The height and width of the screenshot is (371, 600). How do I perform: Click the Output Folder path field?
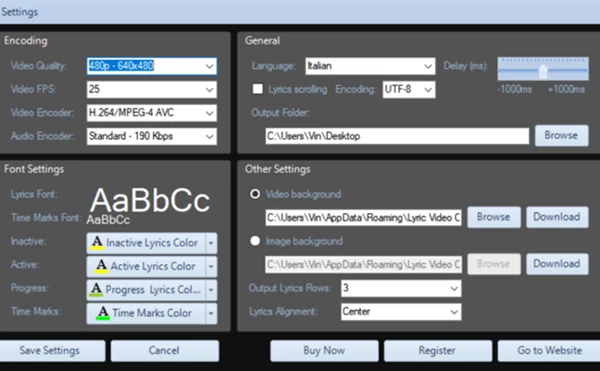[397, 136]
